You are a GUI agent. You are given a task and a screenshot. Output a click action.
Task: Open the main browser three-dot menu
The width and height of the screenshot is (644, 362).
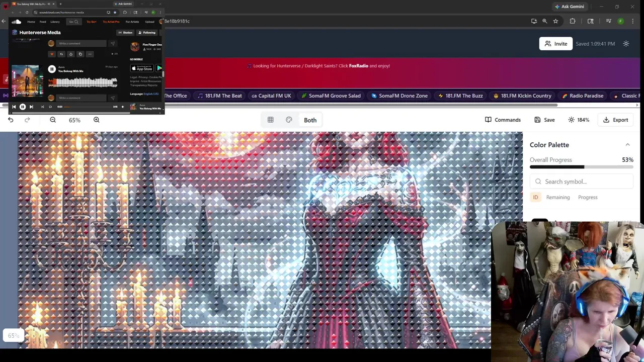pyautogui.click(x=633, y=21)
